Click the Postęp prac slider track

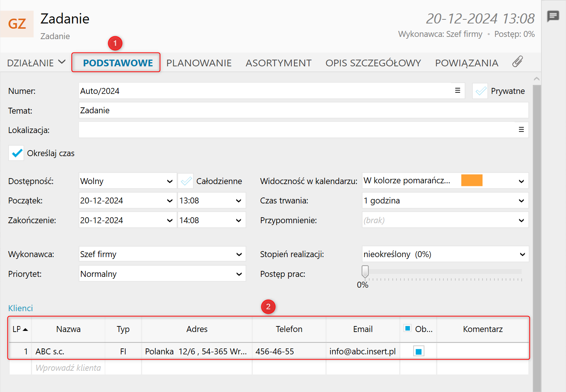[443, 272]
